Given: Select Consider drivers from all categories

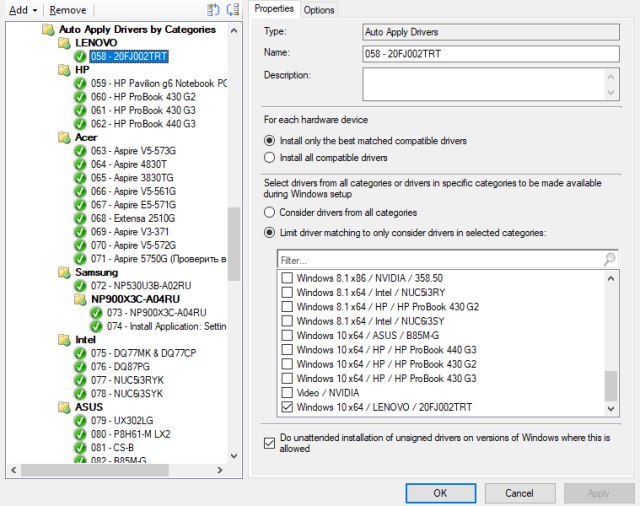Looking at the screenshot, I should [x=269, y=212].
